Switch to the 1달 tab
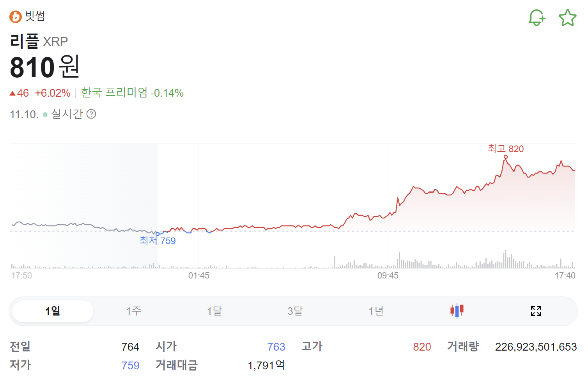 214,311
